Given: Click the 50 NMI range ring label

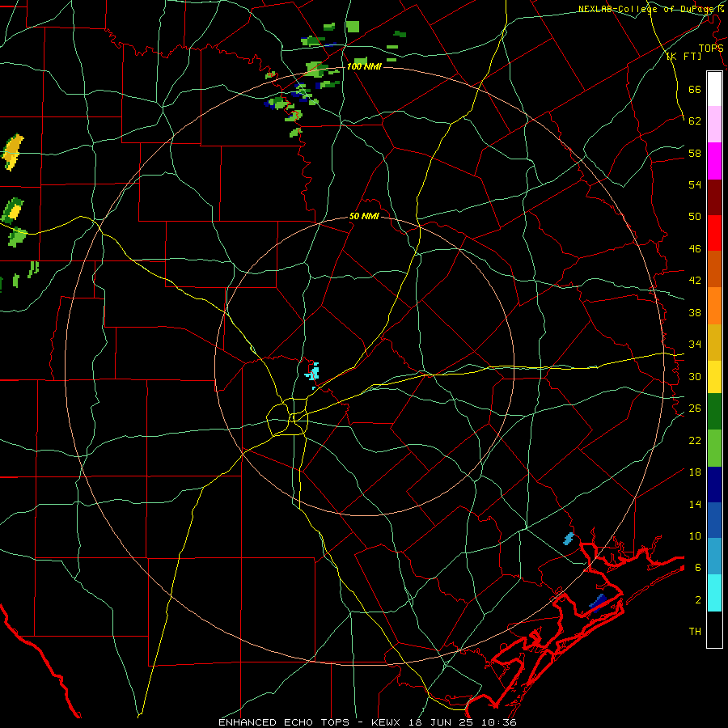Looking at the screenshot, I should coord(364,217).
